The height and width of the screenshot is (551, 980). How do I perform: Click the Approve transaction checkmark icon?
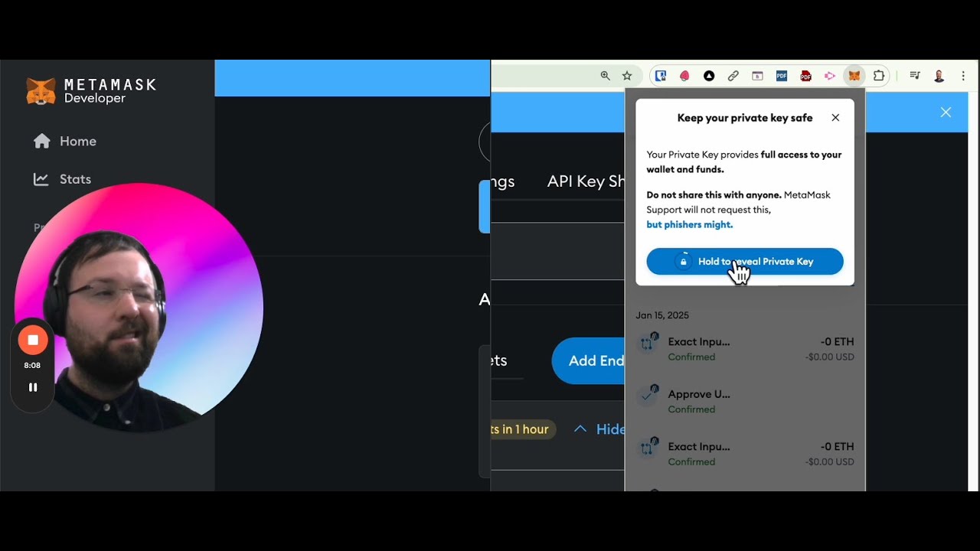click(x=648, y=395)
